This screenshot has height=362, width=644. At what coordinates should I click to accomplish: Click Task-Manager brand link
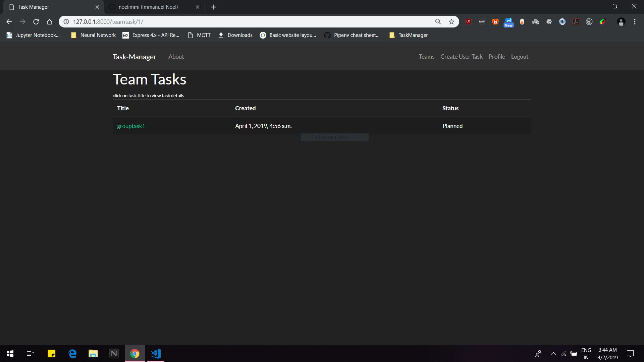pos(134,57)
